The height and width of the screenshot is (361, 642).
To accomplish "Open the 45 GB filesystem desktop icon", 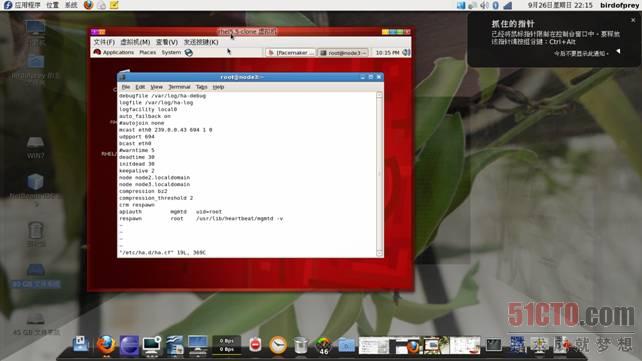I will tap(36, 324).
